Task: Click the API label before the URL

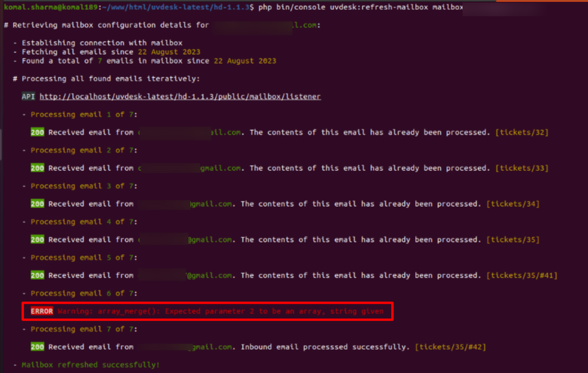Action: point(28,97)
